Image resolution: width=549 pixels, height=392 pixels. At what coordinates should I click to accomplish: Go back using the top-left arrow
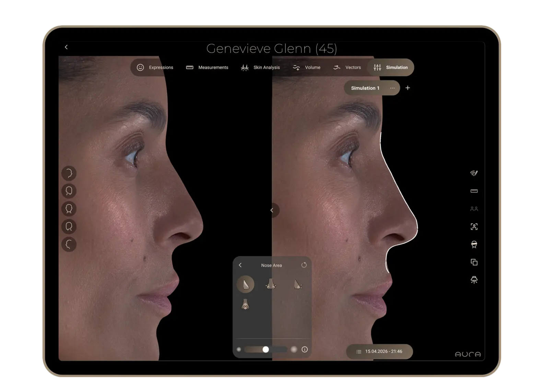click(x=66, y=47)
